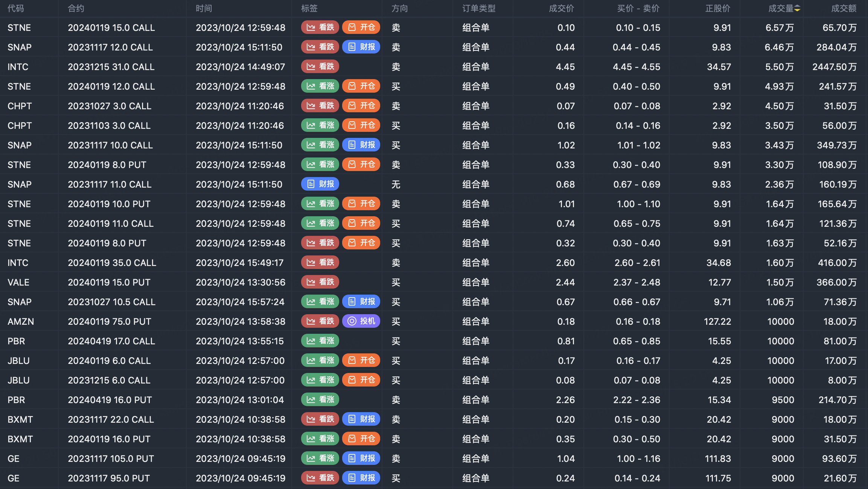Click the 财报 tag on SNAP 11.0 CALL row

coord(320,184)
